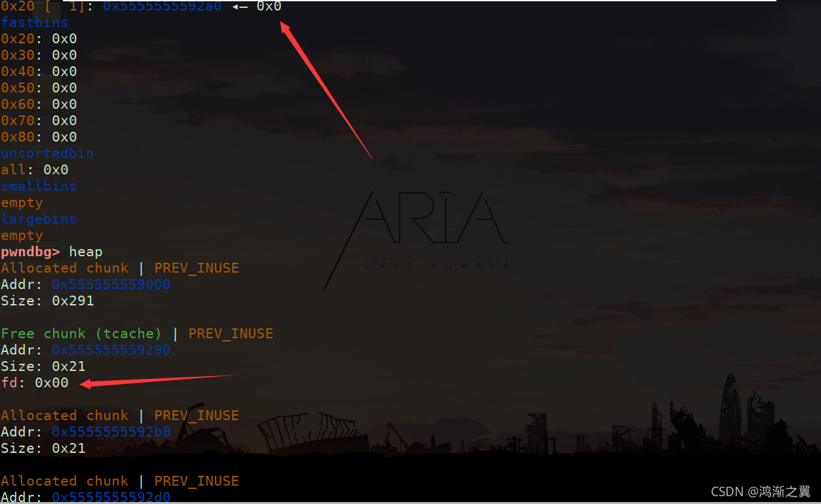Click the 'Size: 0x291' line
This screenshot has width=821, height=504.
47,301
